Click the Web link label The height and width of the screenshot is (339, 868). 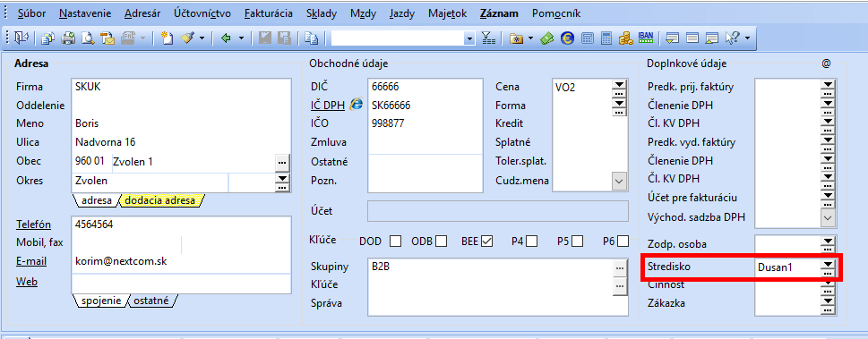(27, 282)
